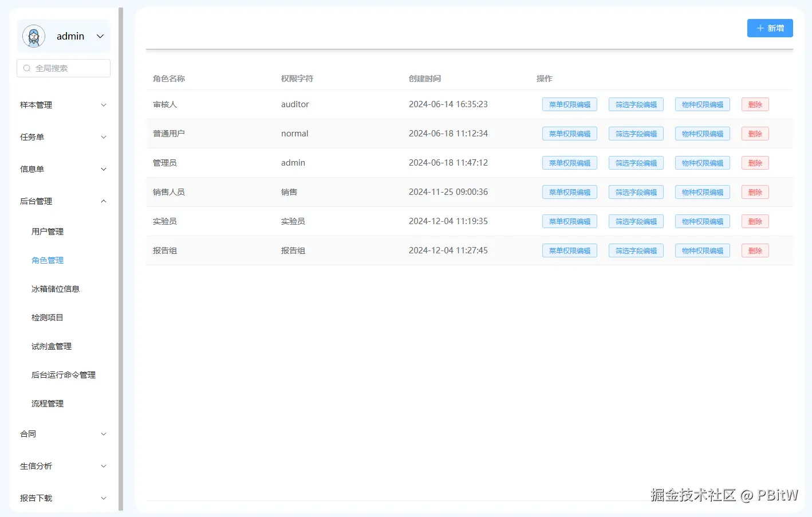Expand the 生信分析 menu chevron

point(104,466)
